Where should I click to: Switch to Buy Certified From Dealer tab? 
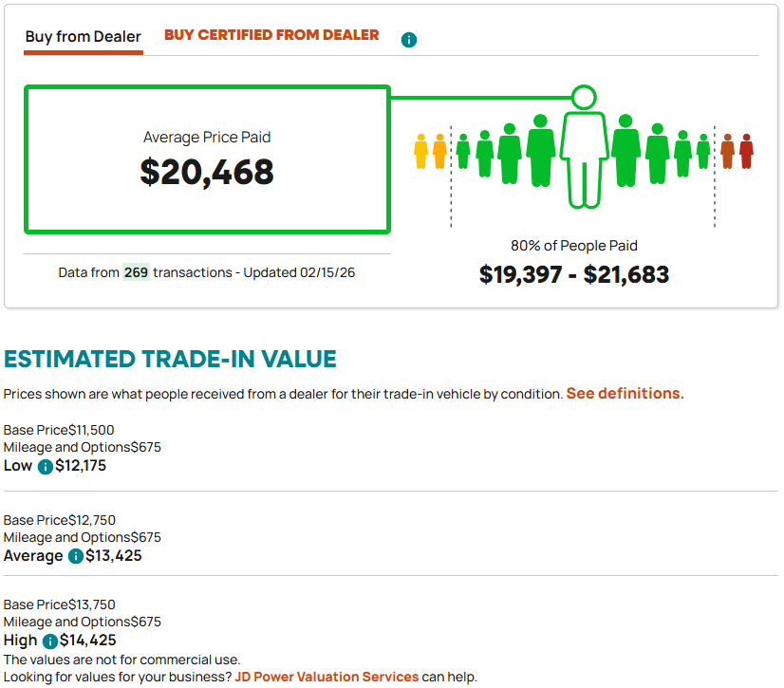tap(271, 35)
